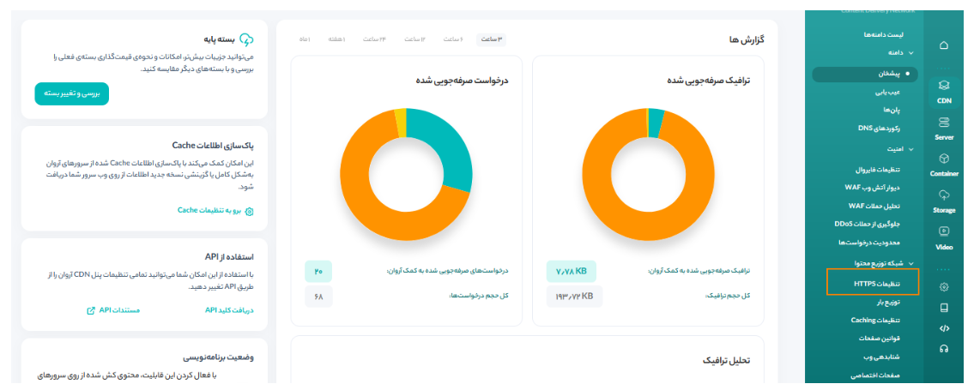
Task: Click the home icon atop the icon rail
Action: pos(944,45)
